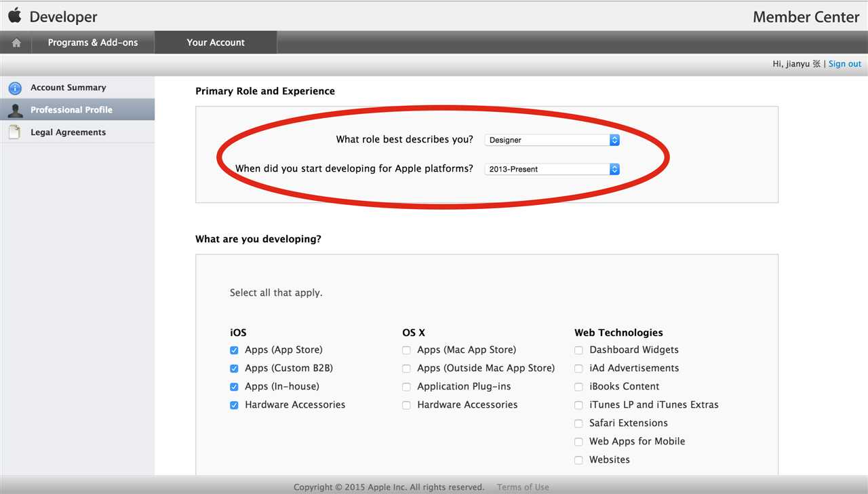Check Dashboard Widgets checkbox
The width and height of the screenshot is (868, 494).
(x=578, y=350)
